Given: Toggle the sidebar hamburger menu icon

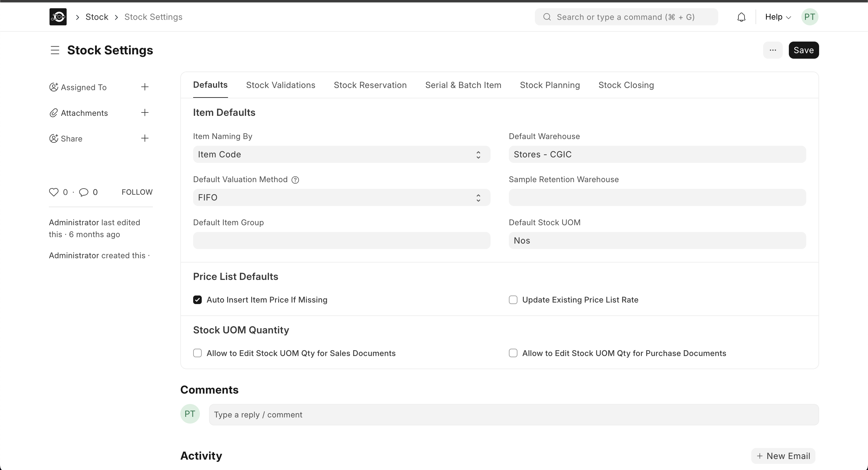Looking at the screenshot, I should pos(55,50).
